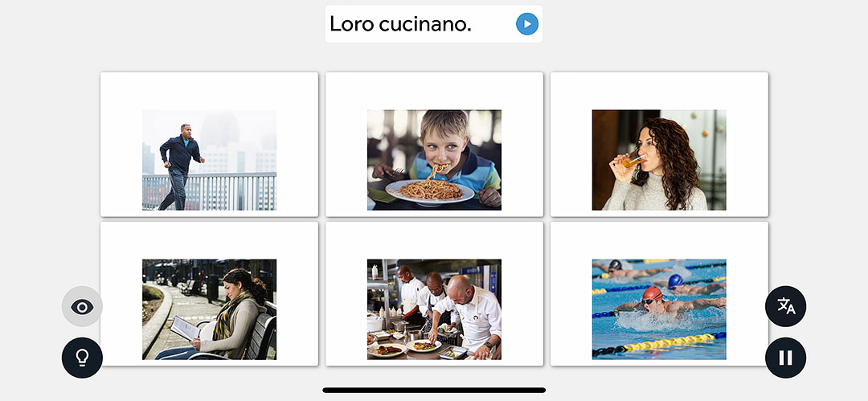868x401 pixels.
Task: Play the audio for 'Loro cucinano.'
Action: click(x=527, y=24)
